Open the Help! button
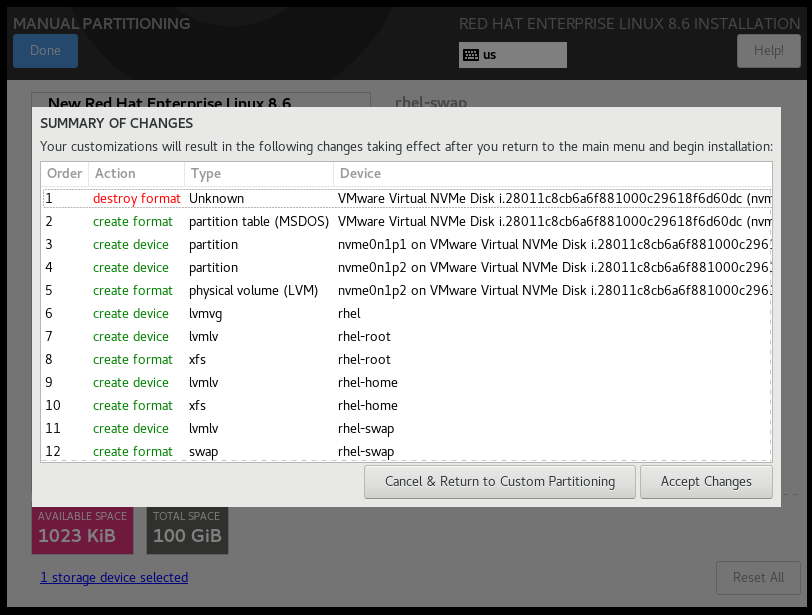812x615 pixels. point(768,51)
